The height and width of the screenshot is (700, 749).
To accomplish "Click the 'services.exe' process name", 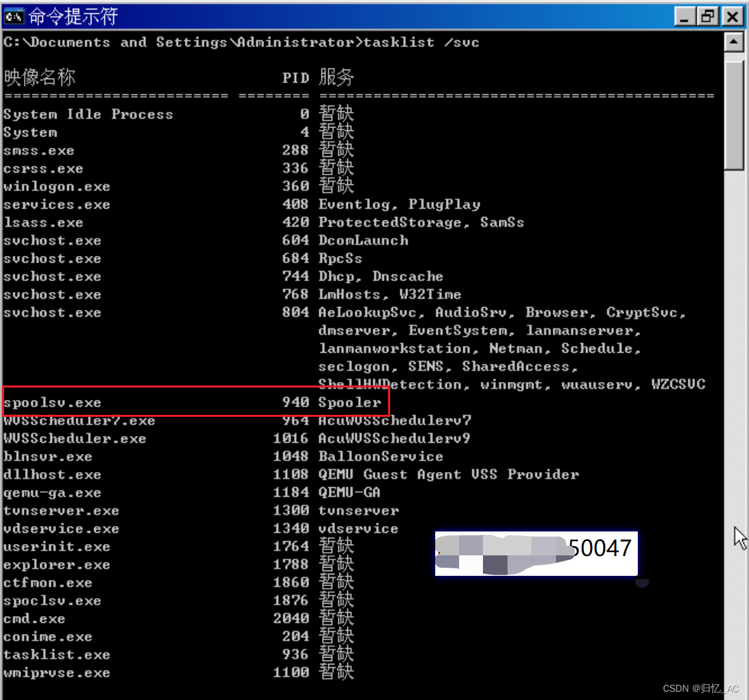I will (x=57, y=205).
